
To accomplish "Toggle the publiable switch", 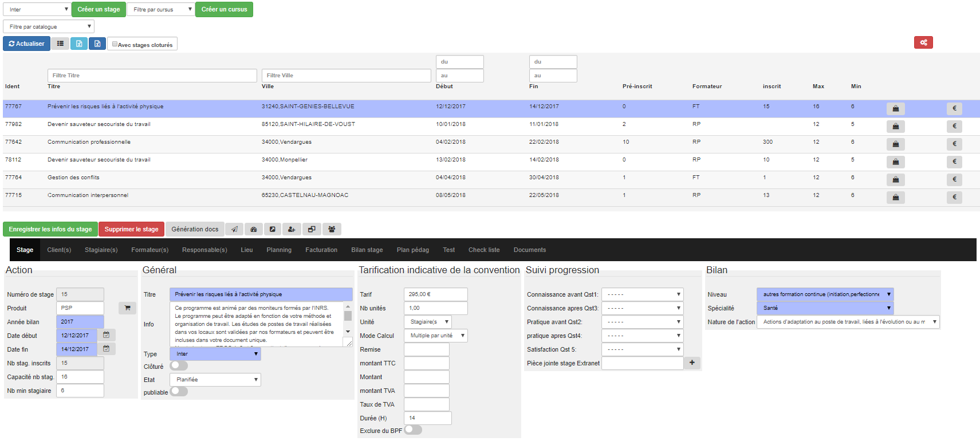I will tap(179, 391).
